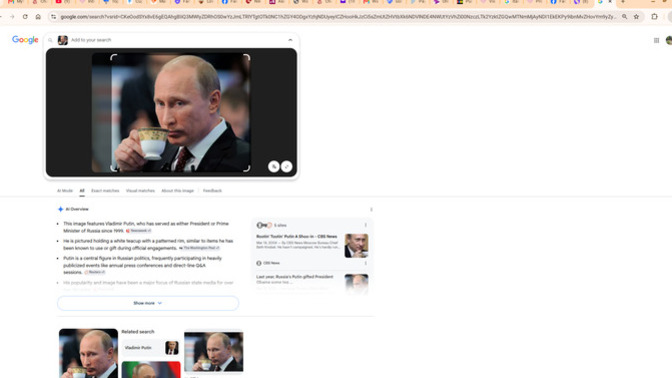Open The Washington Post source chip

200,248
